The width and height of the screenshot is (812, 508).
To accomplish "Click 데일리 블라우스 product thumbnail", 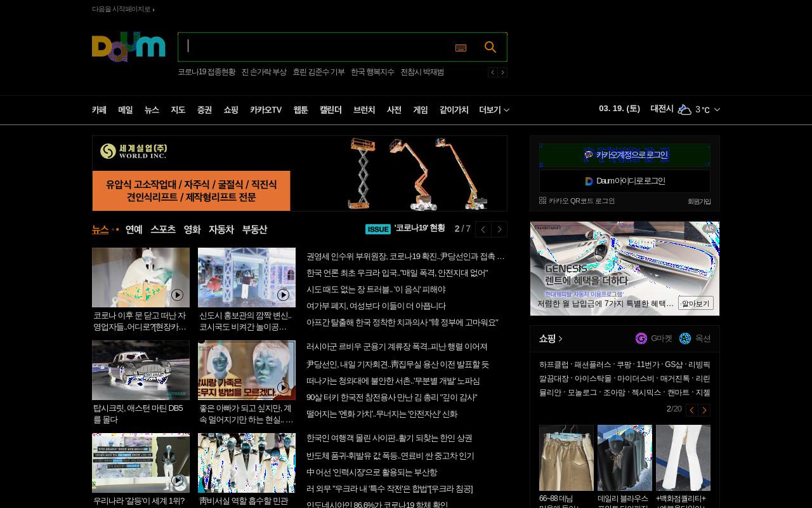I will [625, 458].
